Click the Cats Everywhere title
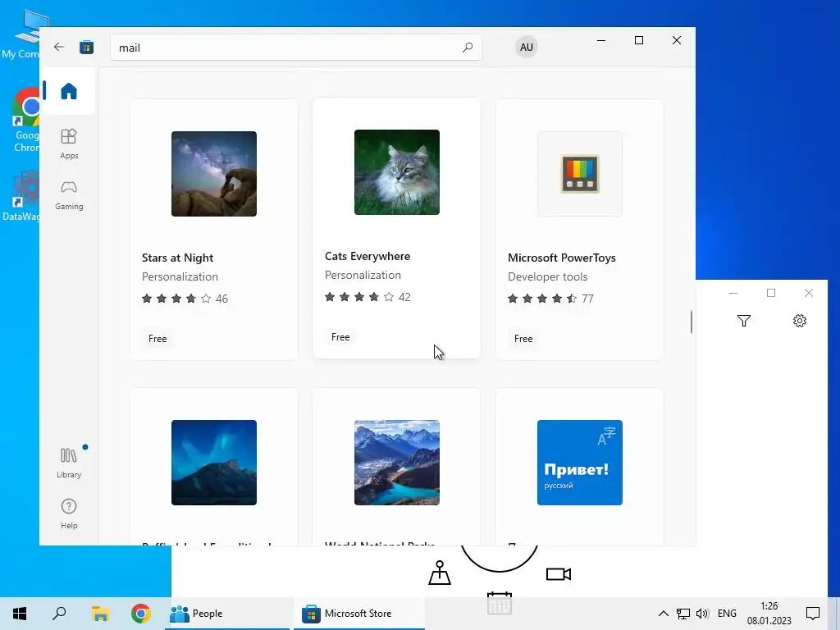 tap(367, 256)
